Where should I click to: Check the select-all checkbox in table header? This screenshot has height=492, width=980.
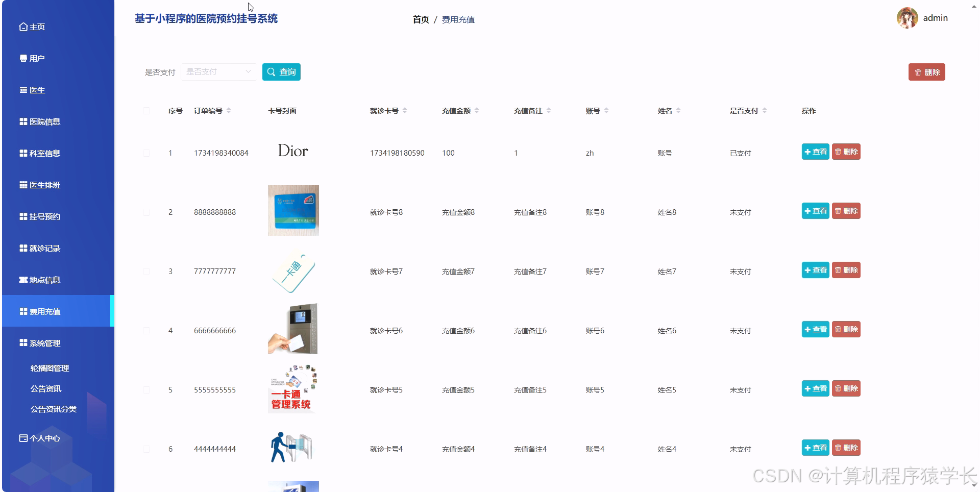[x=146, y=110]
